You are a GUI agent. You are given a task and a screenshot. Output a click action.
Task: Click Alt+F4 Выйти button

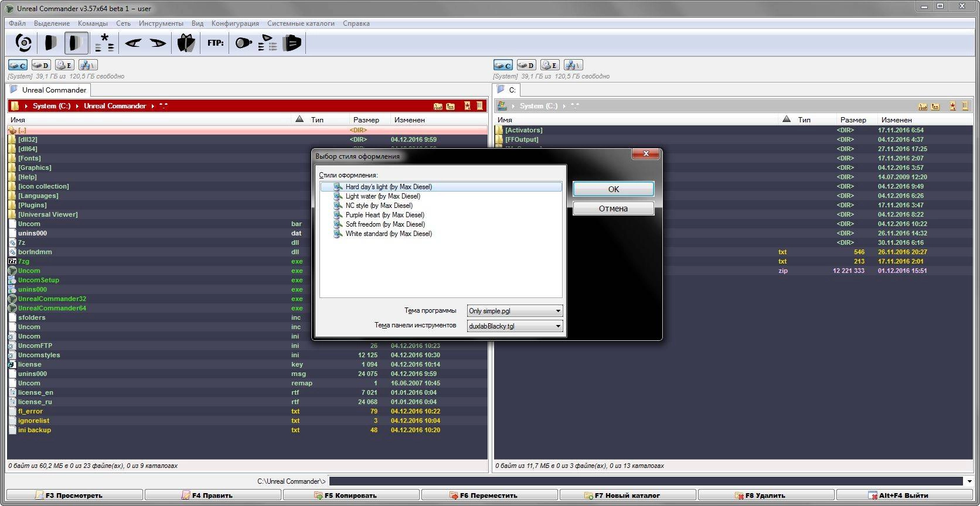point(904,495)
